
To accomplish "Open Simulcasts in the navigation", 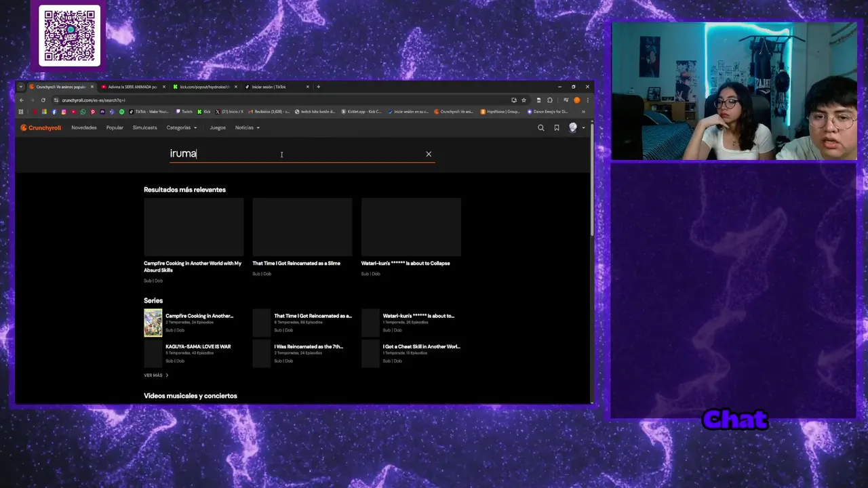I will 144,127.
